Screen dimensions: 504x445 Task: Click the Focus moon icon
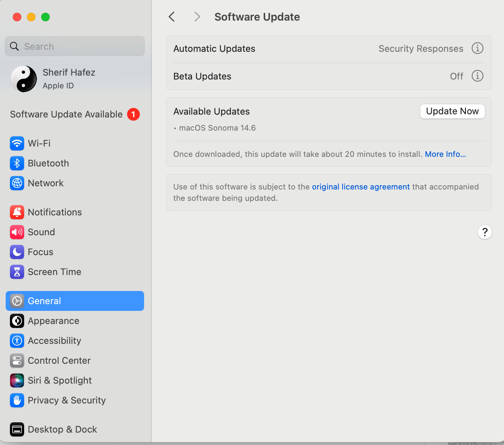point(17,252)
